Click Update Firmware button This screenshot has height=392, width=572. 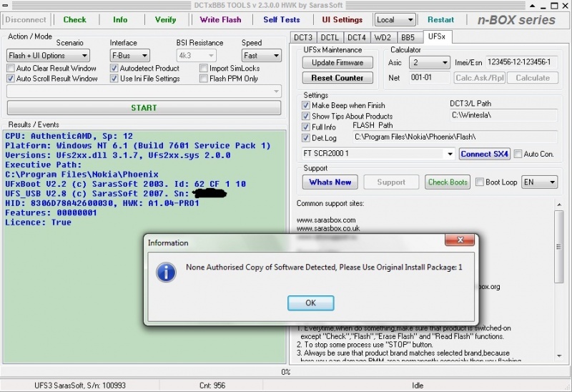pos(337,62)
